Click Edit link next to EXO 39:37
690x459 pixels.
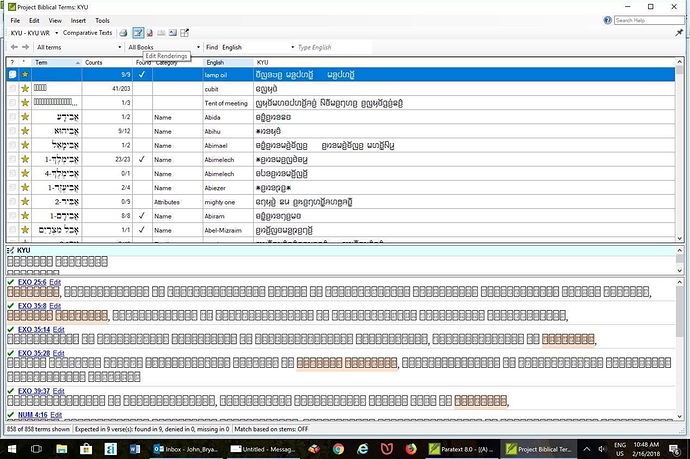pos(59,391)
